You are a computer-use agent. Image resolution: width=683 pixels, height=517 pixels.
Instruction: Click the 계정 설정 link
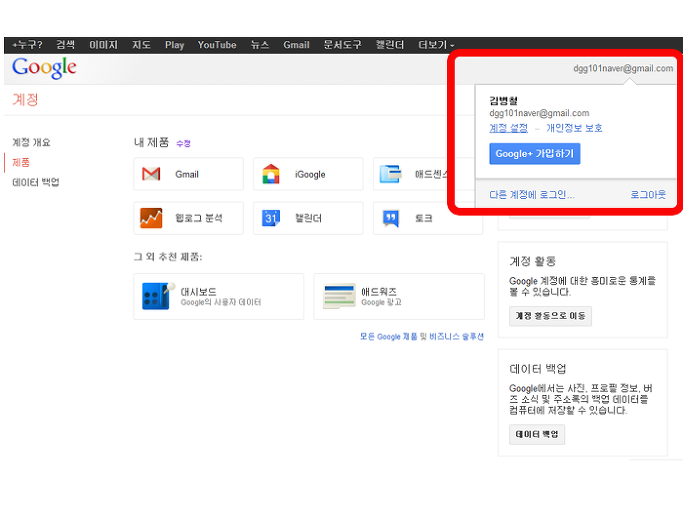pos(508,128)
